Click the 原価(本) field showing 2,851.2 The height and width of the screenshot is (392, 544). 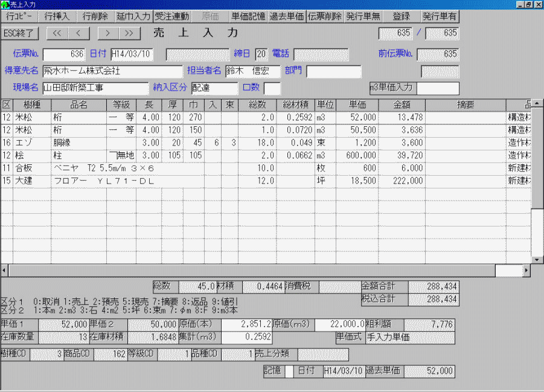246,324
